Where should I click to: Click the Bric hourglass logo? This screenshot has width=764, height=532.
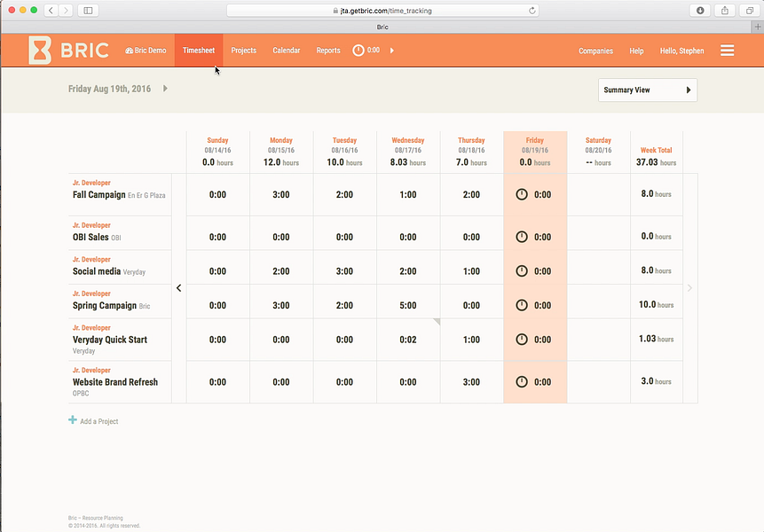[40, 51]
